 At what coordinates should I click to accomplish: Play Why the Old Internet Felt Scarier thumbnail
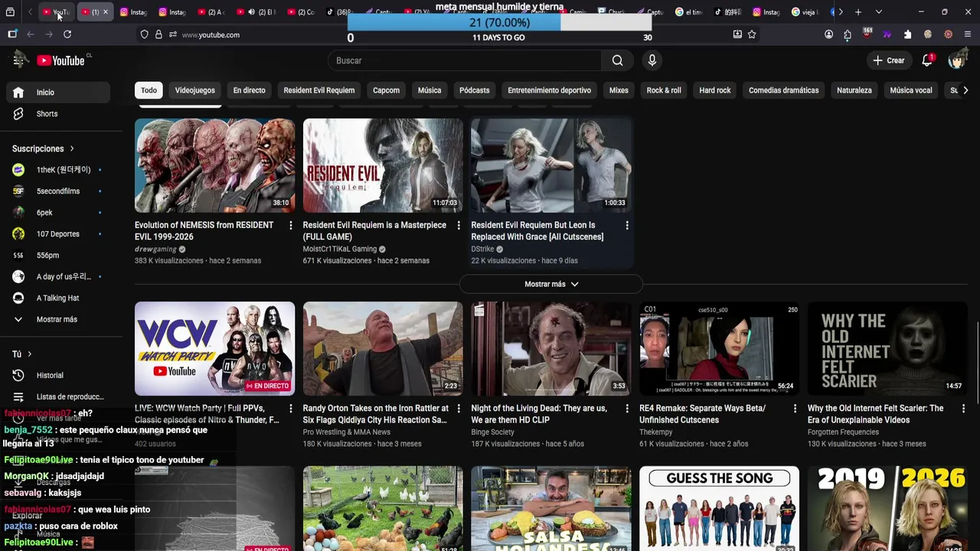887,348
